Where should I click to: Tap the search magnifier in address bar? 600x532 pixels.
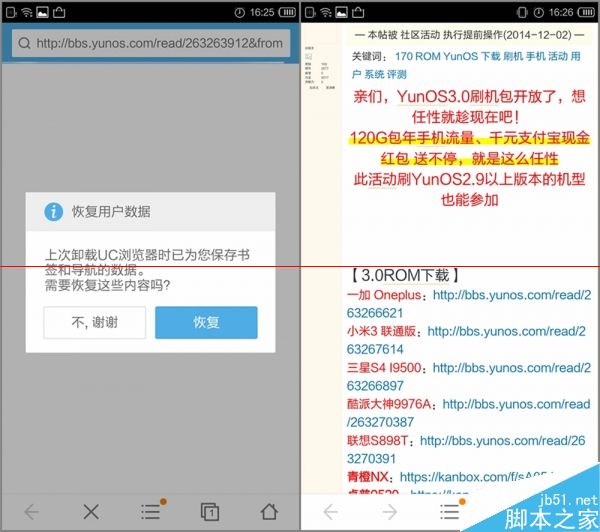point(24,44)
